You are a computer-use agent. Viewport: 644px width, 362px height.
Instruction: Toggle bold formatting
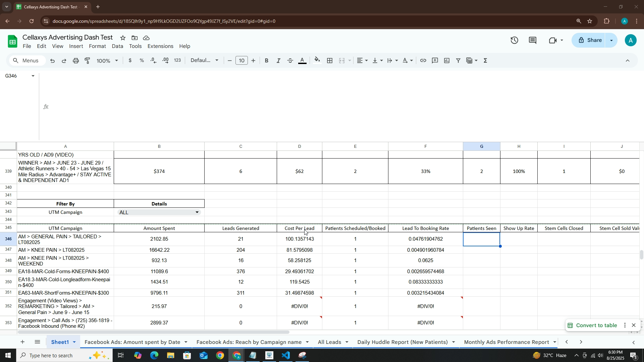(x=267, y=61)
